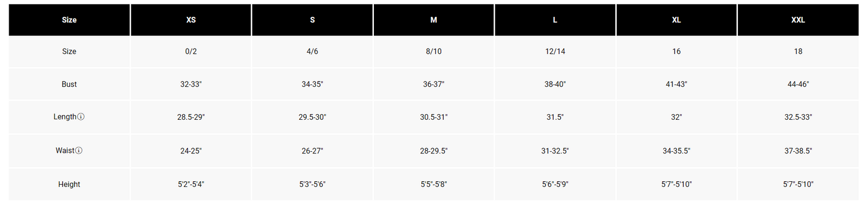Click the 34-35.5" waist value

tap(676, 151)
